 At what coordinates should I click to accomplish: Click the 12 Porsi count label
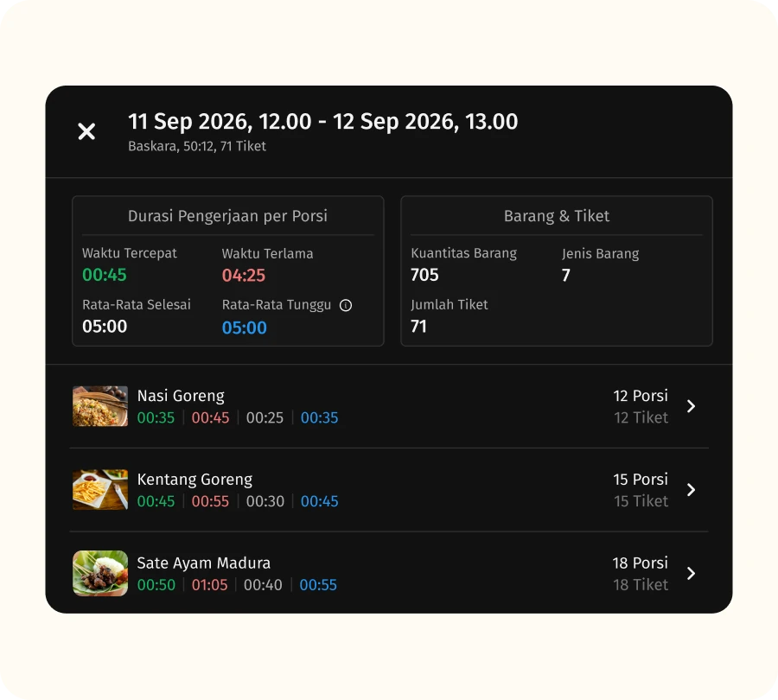(641, 396)
